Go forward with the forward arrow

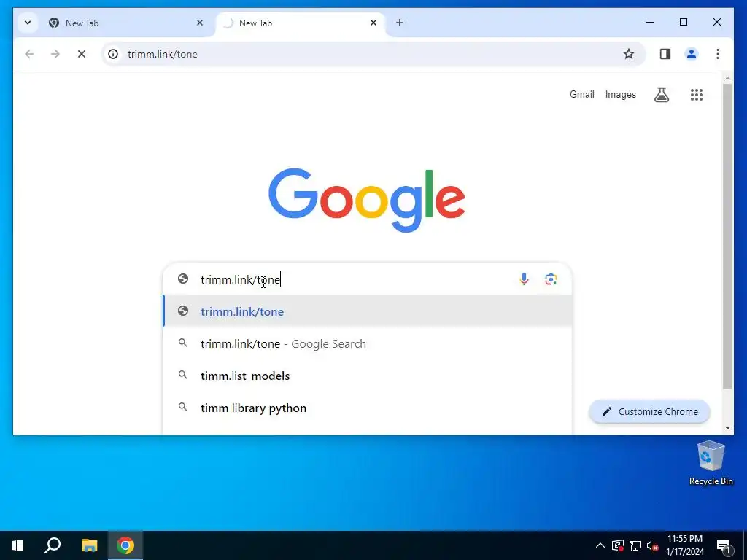click(x=55, y=54)
